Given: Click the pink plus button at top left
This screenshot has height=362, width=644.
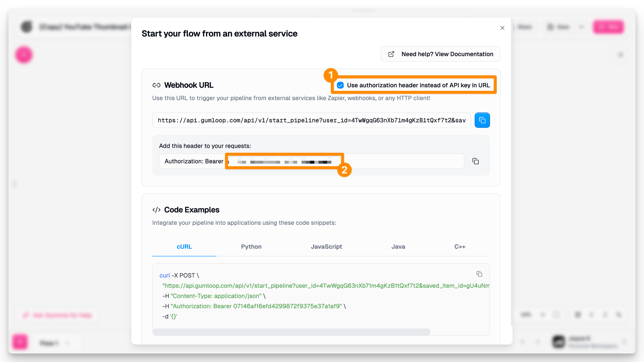Looking at the screenshot, I should coord(24,55).
